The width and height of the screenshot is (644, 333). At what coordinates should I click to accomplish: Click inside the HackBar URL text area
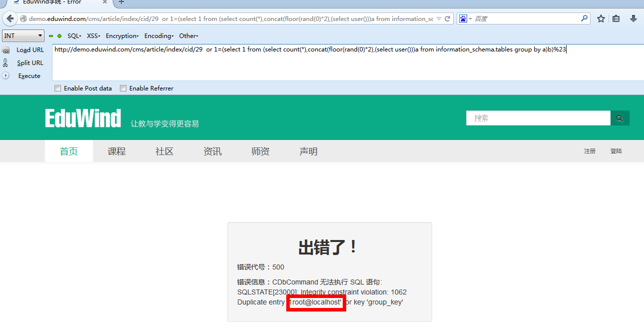point(348,62)
